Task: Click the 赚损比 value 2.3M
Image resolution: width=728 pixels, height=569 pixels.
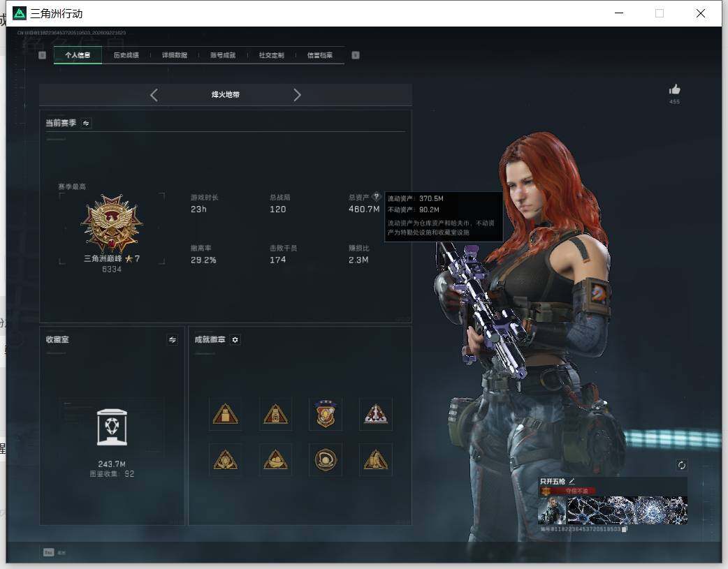Action: coord(358,260)
